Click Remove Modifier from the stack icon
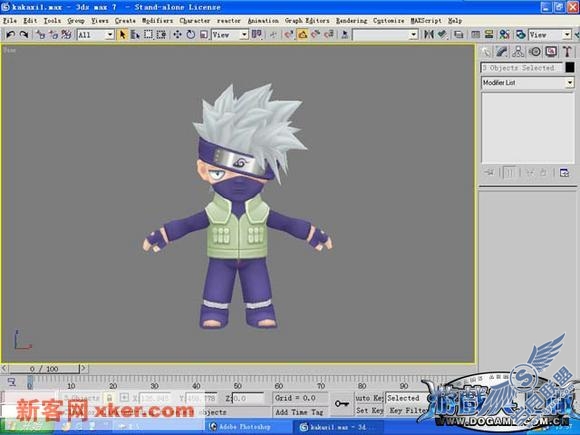The width and height of the screenshot is (580, 435). click(543, 173)
